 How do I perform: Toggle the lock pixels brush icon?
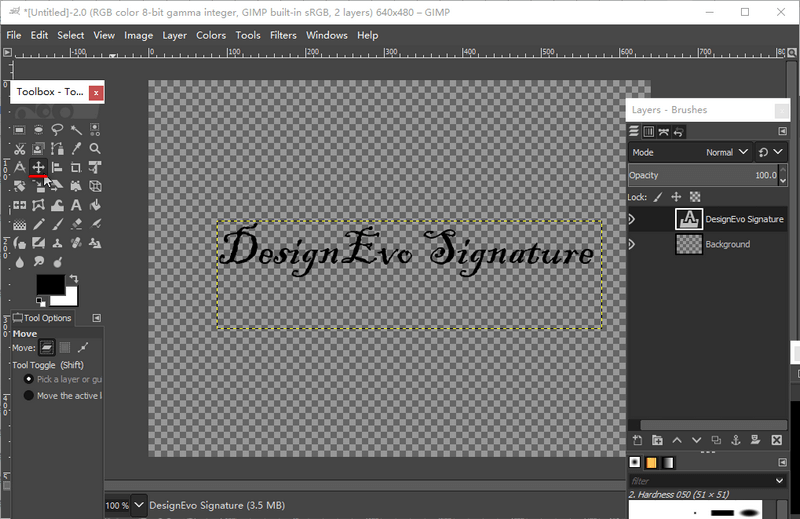tap(657, 197)
